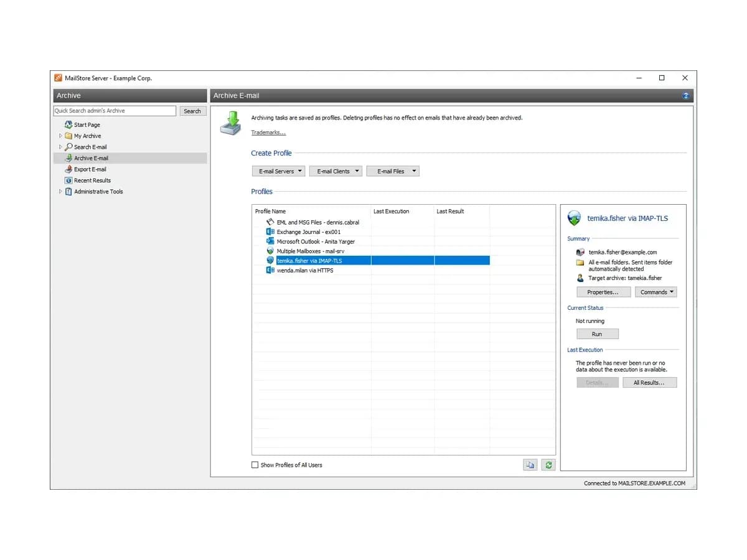Sort by the Profile Name column header
The width and height of the screenshot is (747, 560).
click(x=311, y=212)
